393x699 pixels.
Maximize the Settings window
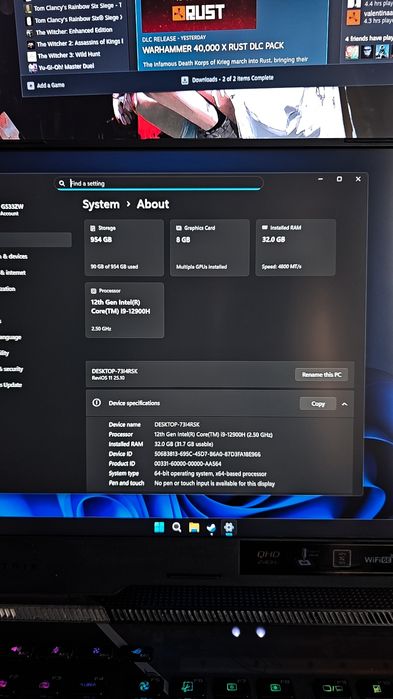click(339, 179)
